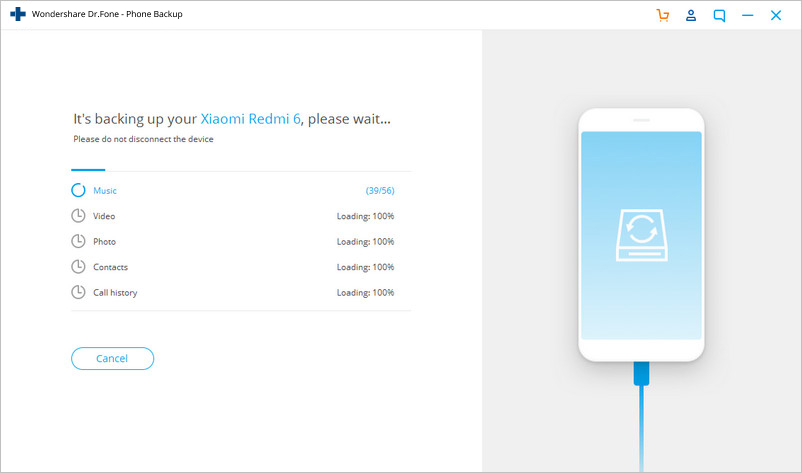The image size is (802, 473).
Task: Close the Dr.Fone window
Action: pos(776,15)
